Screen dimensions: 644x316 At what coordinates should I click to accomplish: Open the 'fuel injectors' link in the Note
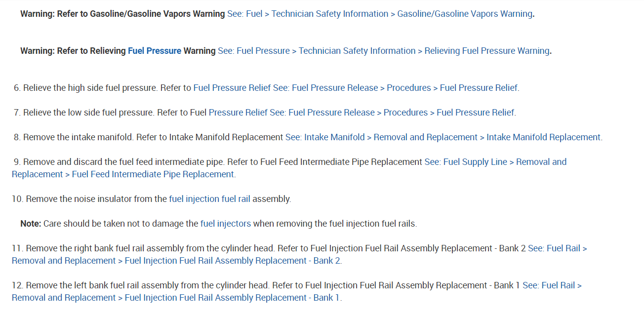click(226, 224)
